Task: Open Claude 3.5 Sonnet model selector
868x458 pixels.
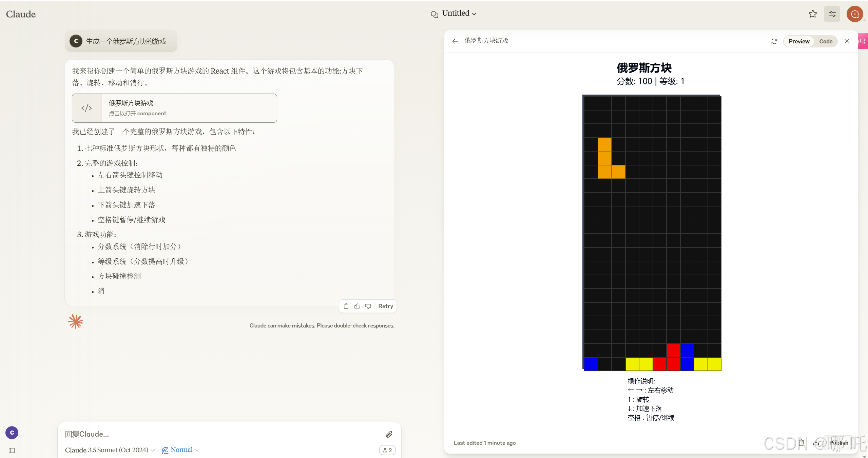Action: tap(110, 450)
